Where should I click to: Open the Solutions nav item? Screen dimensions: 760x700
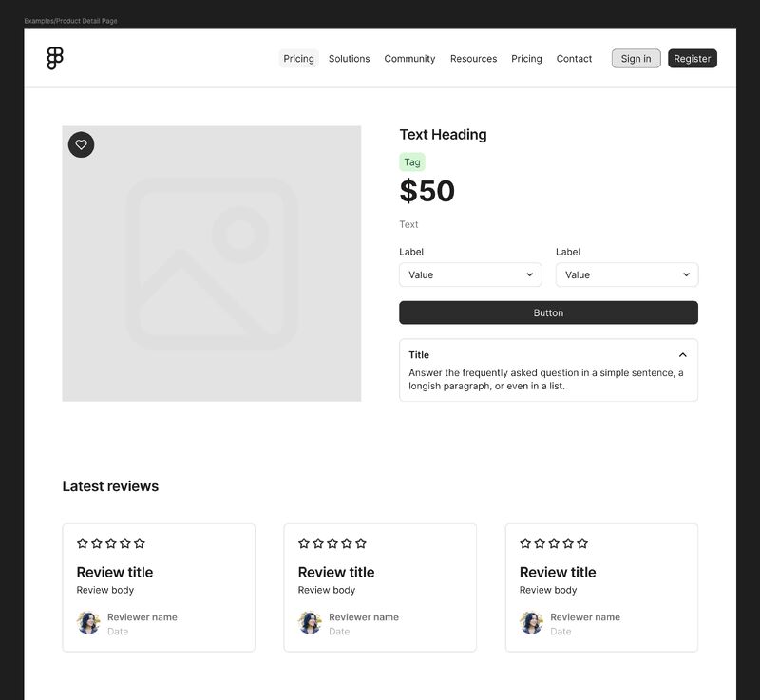coord(349,59)
